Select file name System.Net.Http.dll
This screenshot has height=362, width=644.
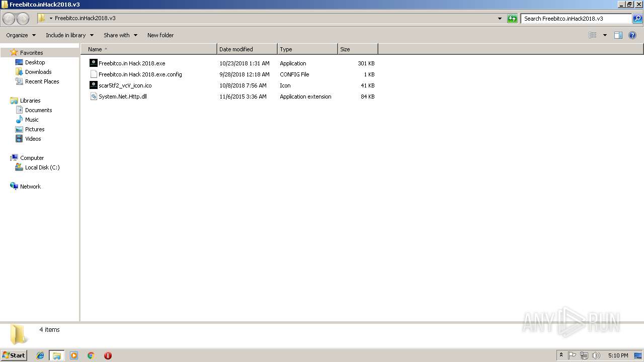(123, 97)
